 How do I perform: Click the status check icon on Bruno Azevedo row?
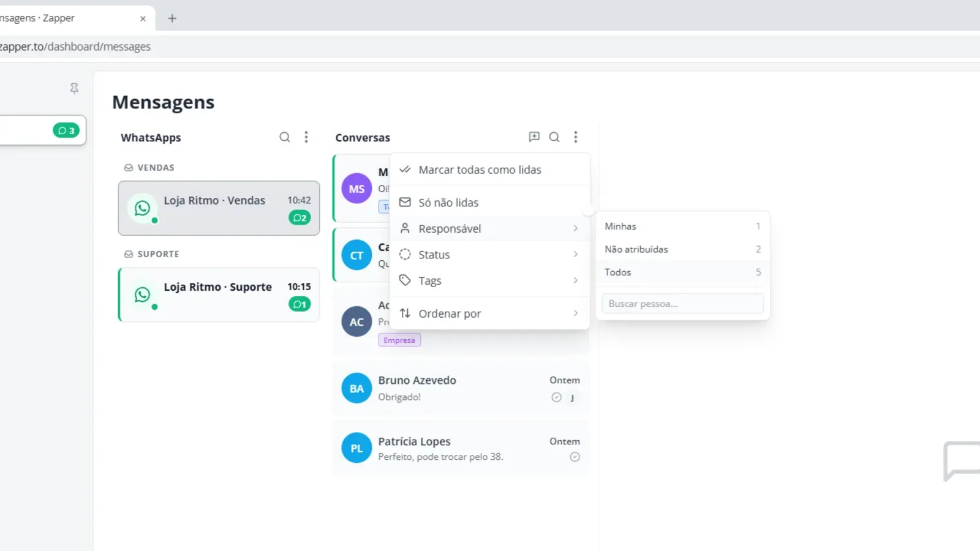556,397
